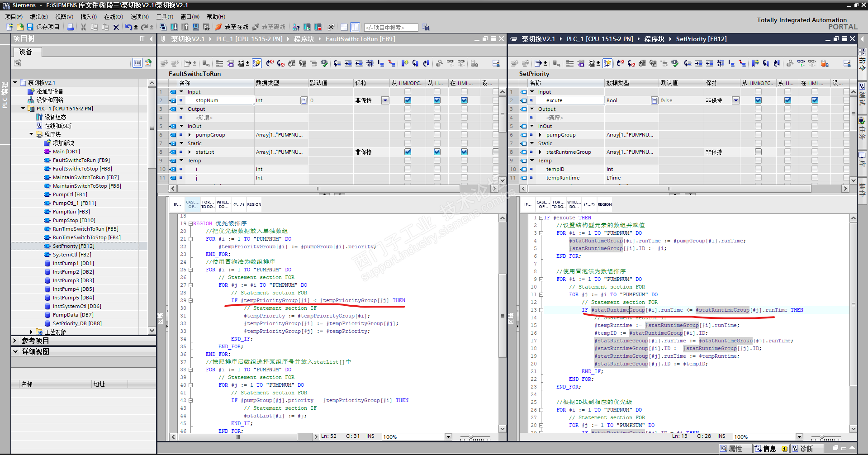Expand pumpGroup array in FaultSwithcToRun interface
868x455 pixels.
click(x=190, y=135)
